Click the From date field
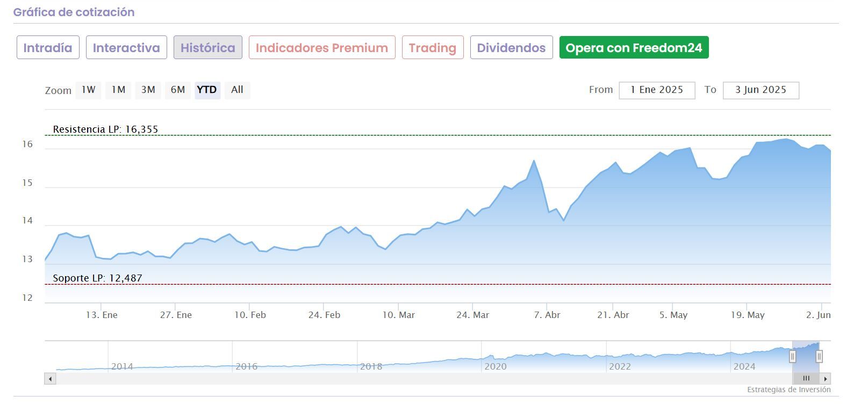The width and height of the screenshot is (868, 411). click(657, 90)
